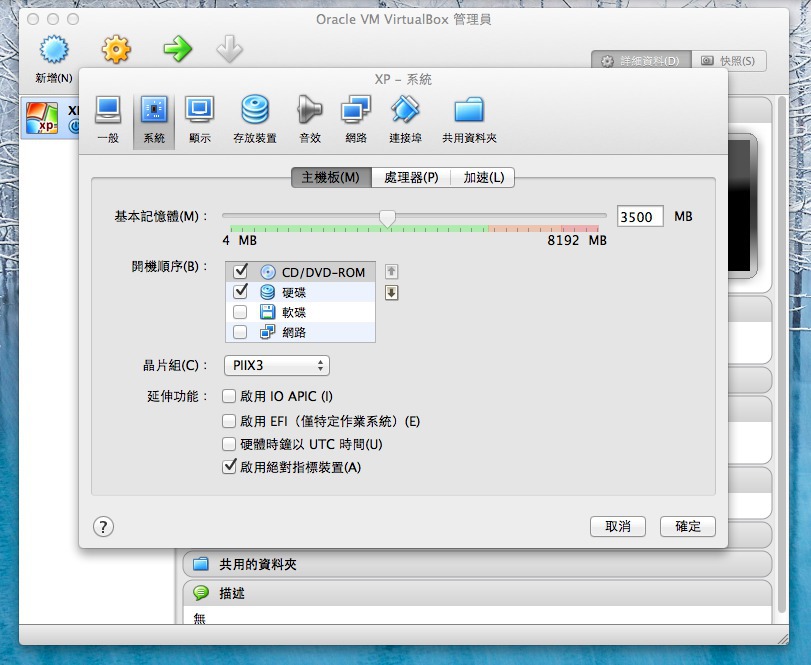Viewport: 811px width, 665px height.
Task: Open the 網路 (Network) settings category
Action: 356,120
